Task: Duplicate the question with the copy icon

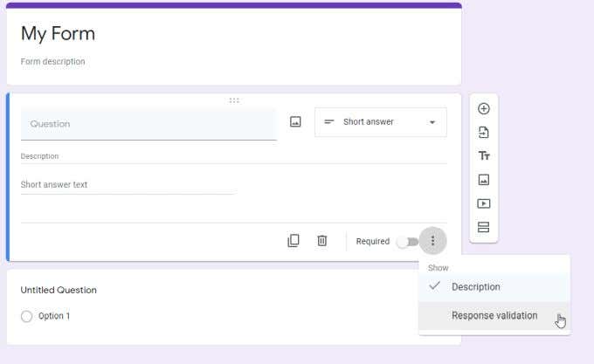Action: tap(294, 241)
